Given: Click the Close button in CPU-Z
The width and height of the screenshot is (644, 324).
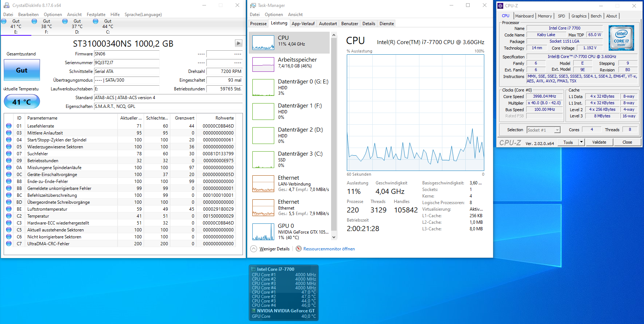Looking at the screenshot, I should [x=627, y=142].
